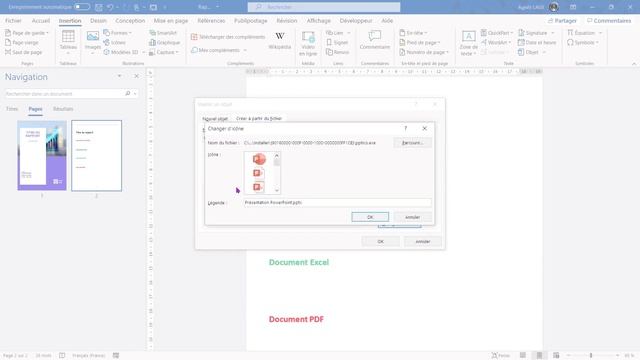Click inside the Légende text field
This screenshot has height=360, width=640.
[x=337, y=202]
